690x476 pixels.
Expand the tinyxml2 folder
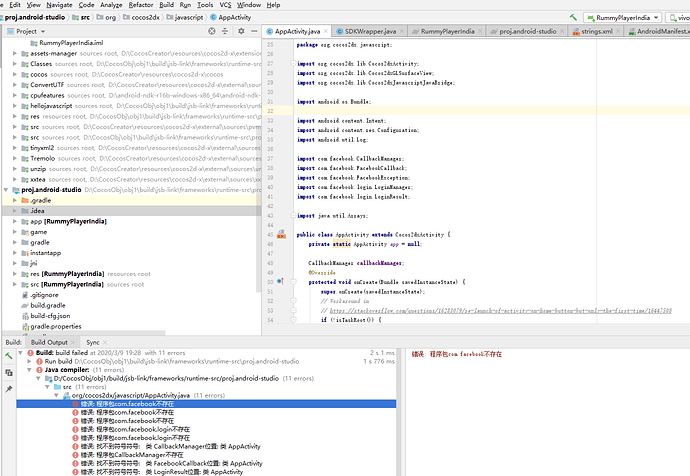coord(15,148)
